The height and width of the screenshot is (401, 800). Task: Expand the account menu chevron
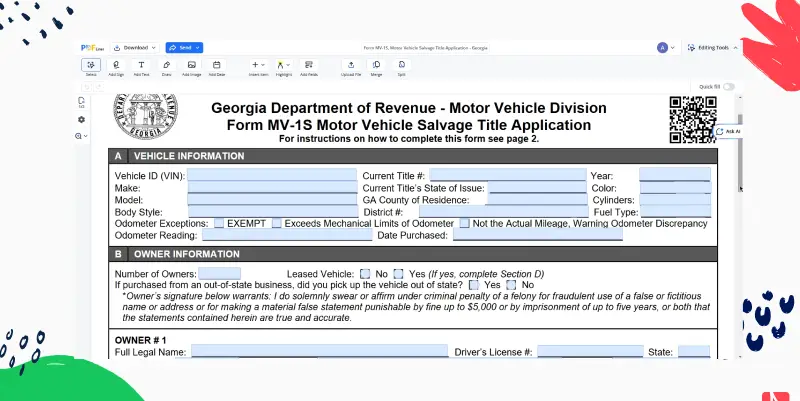[672, 47]
